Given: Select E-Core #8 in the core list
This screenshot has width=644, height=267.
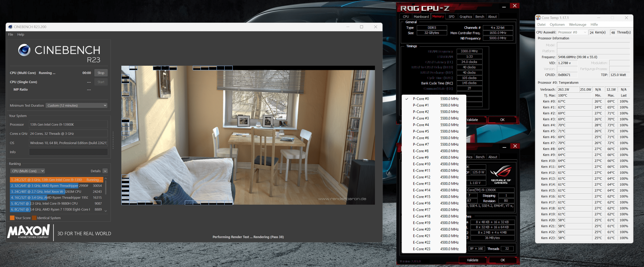Looking at the screenshot, I should (x=434, y=151).
